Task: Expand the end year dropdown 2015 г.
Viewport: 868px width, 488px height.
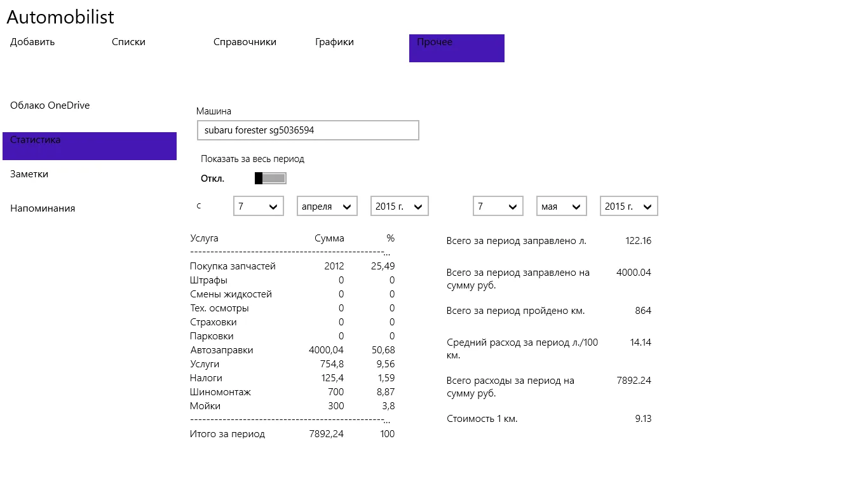Action: [x=629, y=207]
